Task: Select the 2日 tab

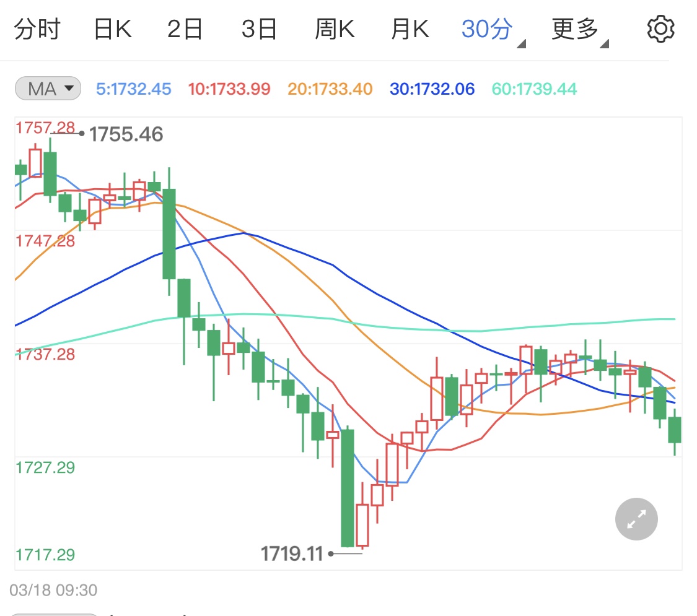Action: tap(185, 29)
